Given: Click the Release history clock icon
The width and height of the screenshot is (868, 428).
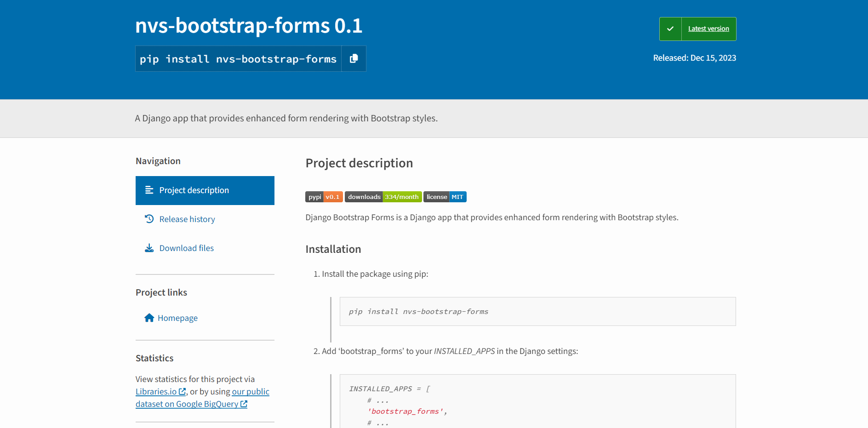Looking at the screenshot, I should point(149,219).
